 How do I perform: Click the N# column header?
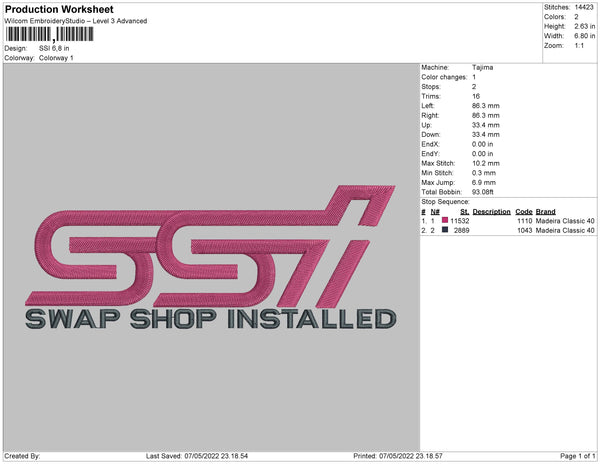[434, 211]
